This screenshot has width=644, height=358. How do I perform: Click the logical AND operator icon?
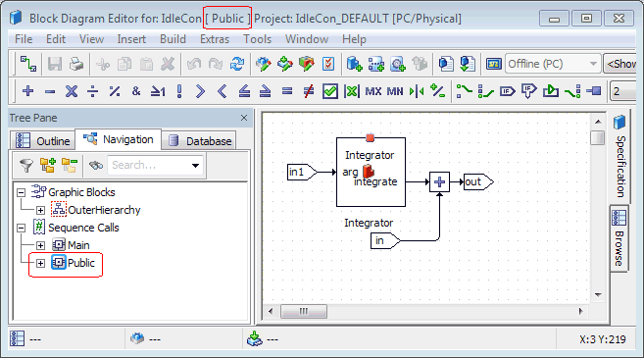coord(136,91)
